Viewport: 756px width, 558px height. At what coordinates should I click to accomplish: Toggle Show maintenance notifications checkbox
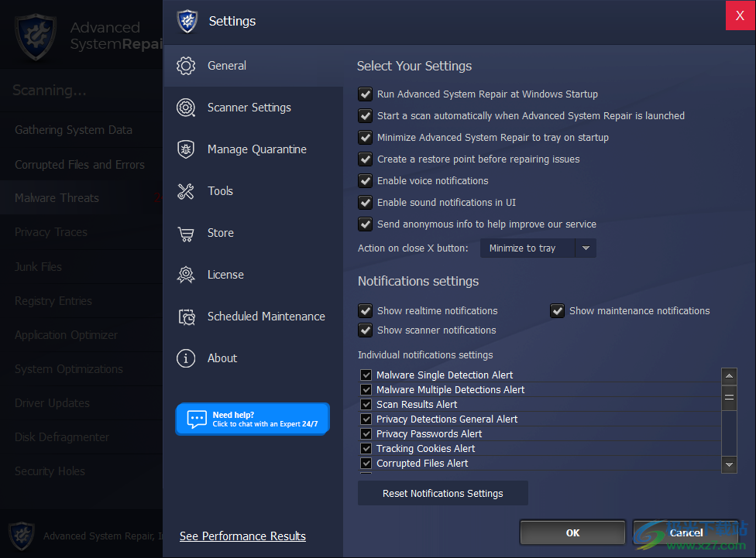[558, 311]
